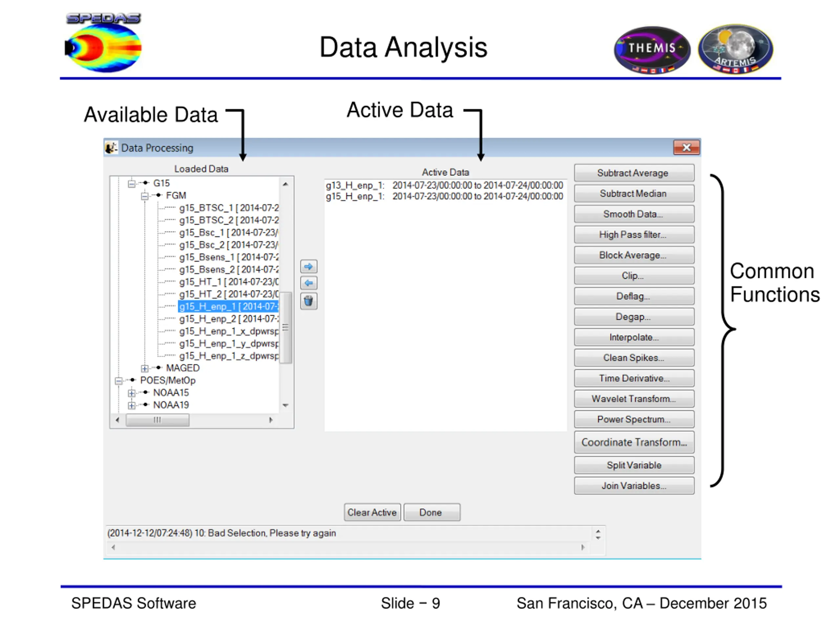
Task: Click Subtract Median button
Action: (634, 194)
